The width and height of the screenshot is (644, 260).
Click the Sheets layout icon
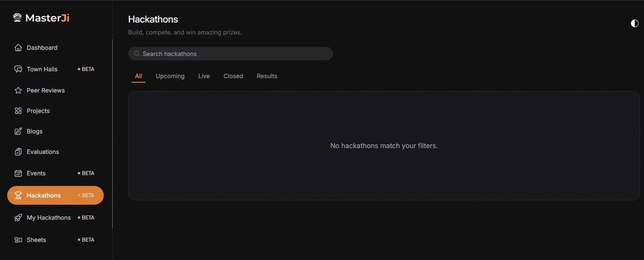coord(18,240)
